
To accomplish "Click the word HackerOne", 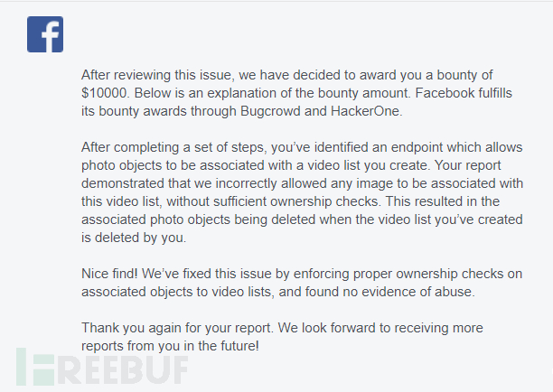I will tap(365, 111).
